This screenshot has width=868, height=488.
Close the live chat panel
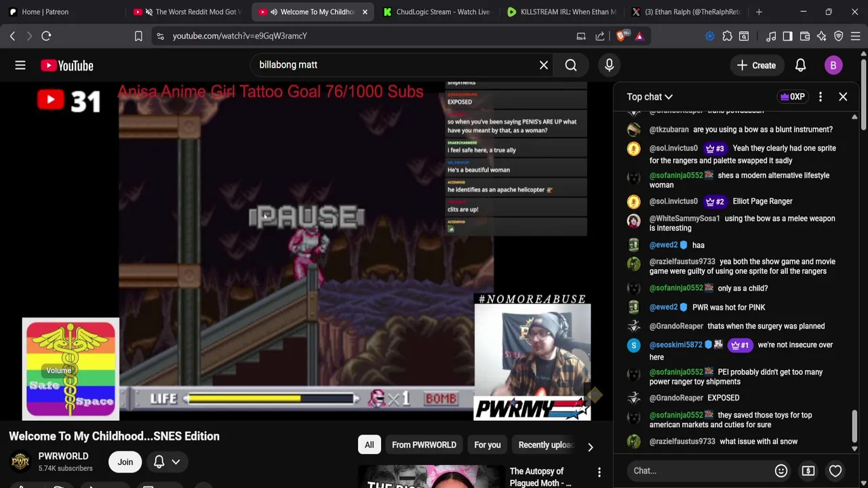843,97
